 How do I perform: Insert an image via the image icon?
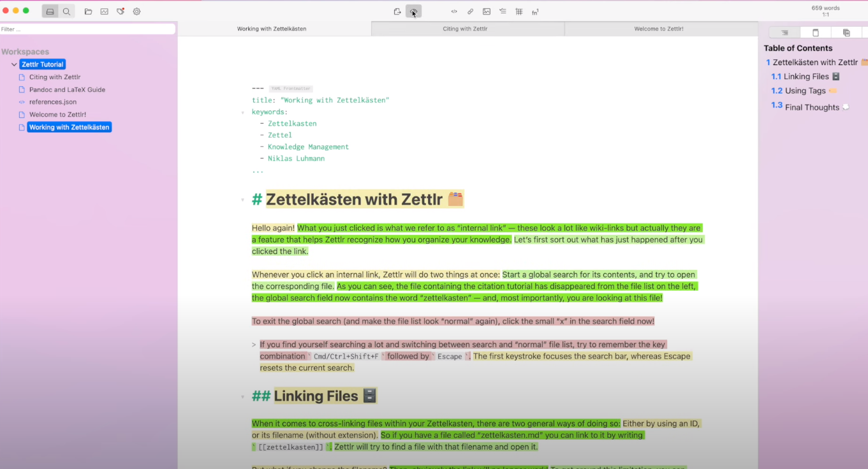487,11
